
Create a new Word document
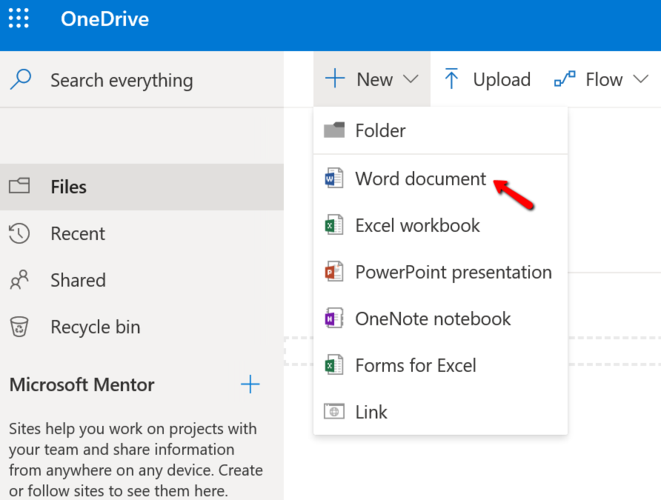pos(441,179)
